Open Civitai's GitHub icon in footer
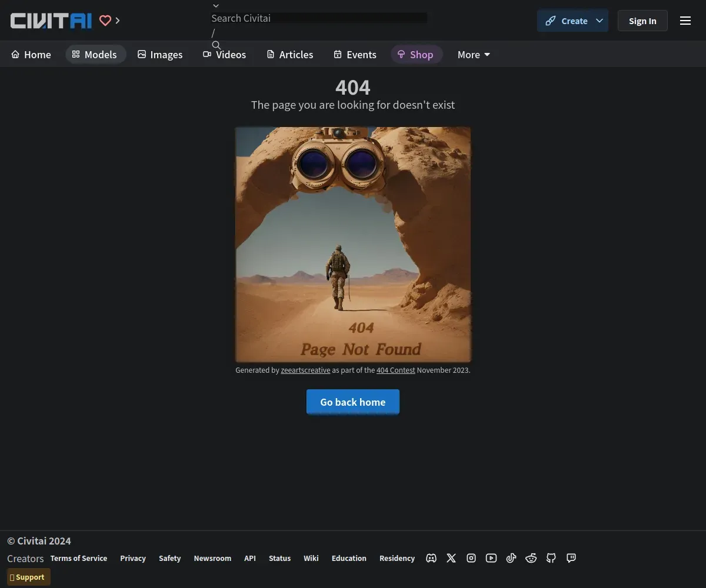The image size is (706, 588). (551, 558)
